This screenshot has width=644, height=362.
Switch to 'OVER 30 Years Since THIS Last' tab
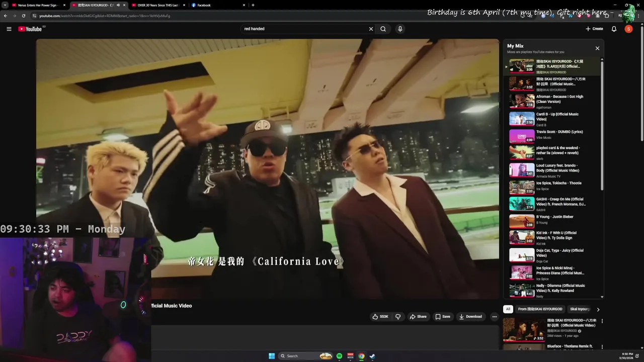[157, 5]
